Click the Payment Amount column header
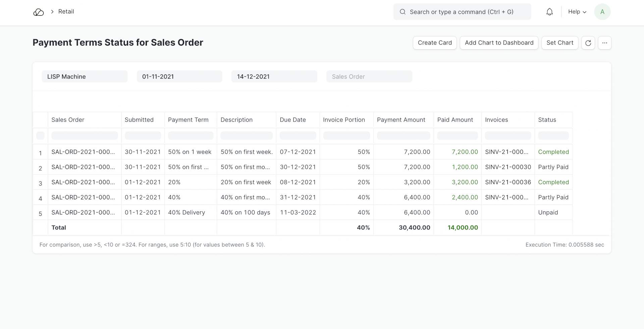Image resolution: width=644 pixels, height=329 pixels. [401, 120]
